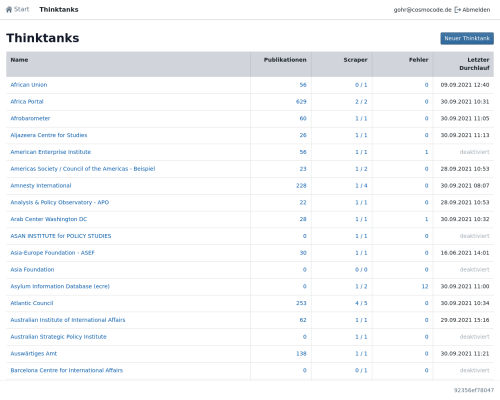Click Asia-Europe Foundation's date 16.06.2021 14:01
The width and height of the screenshot is (500, 400).
(x=465, y=253)
